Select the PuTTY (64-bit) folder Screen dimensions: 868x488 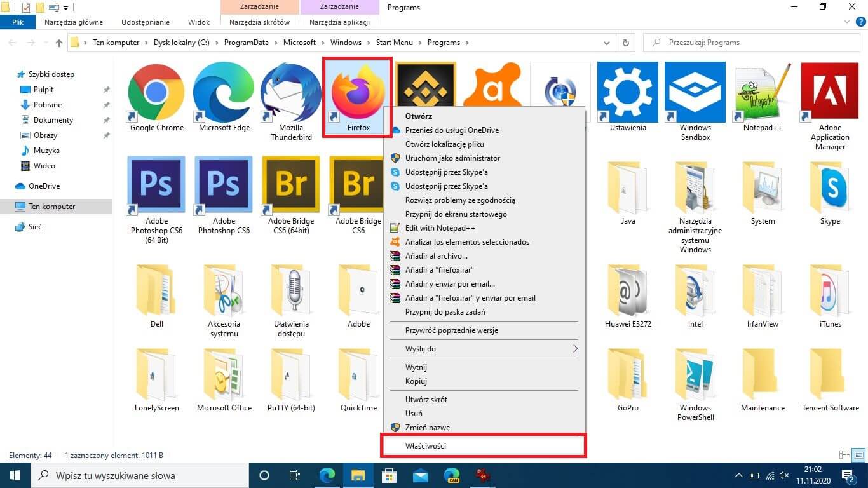coord(291,374)
